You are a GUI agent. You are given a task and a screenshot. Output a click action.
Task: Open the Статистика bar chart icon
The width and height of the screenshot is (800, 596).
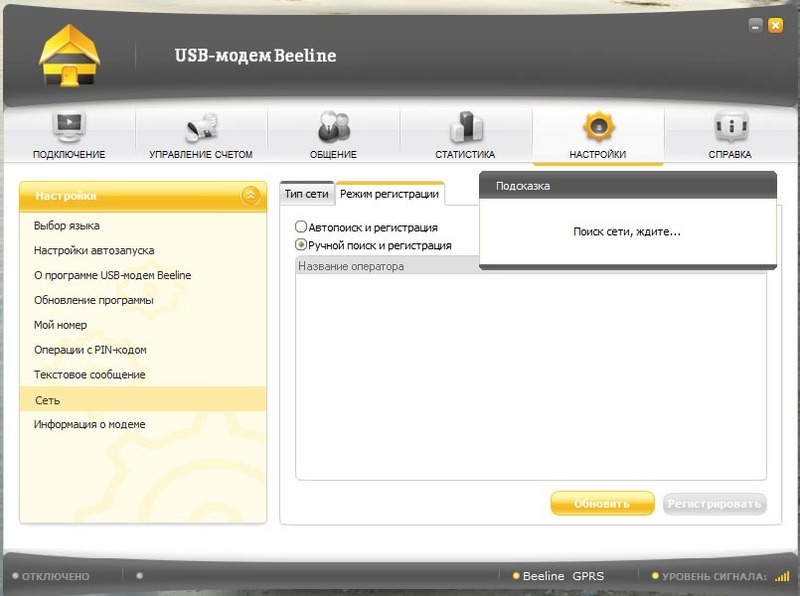[x=466, y=126]
